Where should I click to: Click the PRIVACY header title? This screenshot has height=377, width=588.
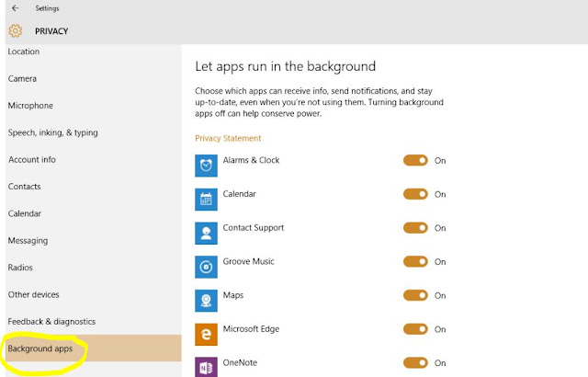(x=51, y=31)
